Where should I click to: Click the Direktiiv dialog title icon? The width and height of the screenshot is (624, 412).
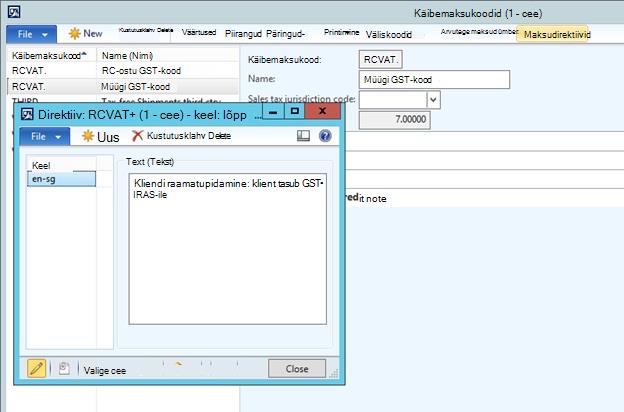pos(27,115)
